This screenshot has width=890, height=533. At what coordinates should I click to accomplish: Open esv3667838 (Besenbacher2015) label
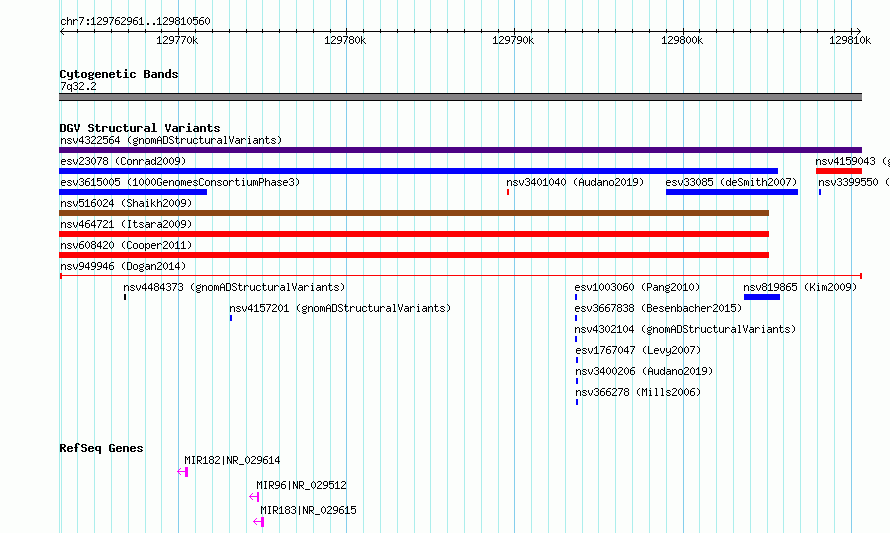(658, 308)
